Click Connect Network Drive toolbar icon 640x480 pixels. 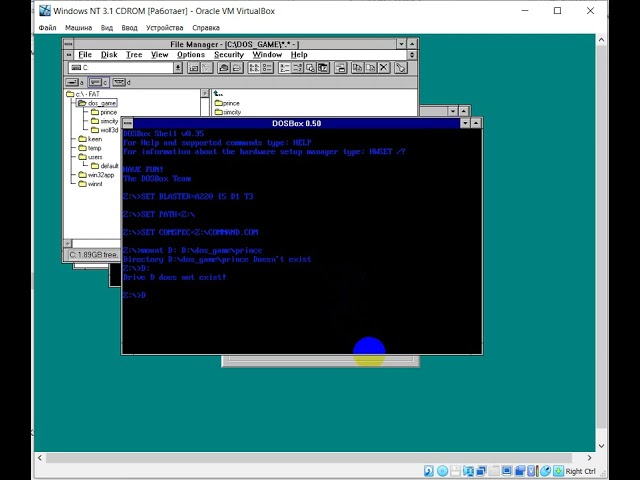[x=193, y=68]
